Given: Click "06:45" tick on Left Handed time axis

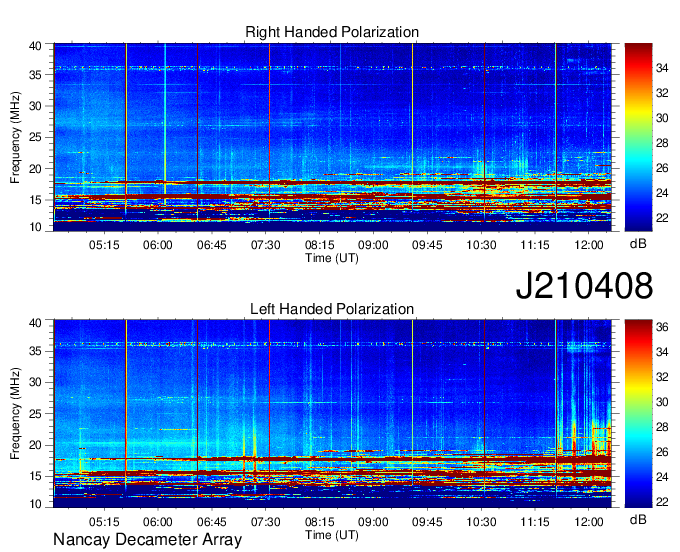Looking at the screenshot, I should click(x=212, y=522).
